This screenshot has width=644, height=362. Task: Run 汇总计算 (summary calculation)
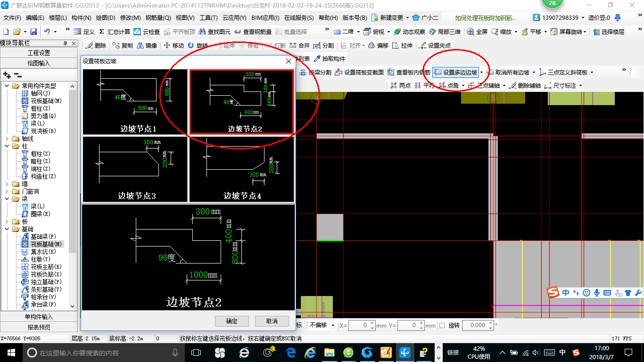click(115, 32)
